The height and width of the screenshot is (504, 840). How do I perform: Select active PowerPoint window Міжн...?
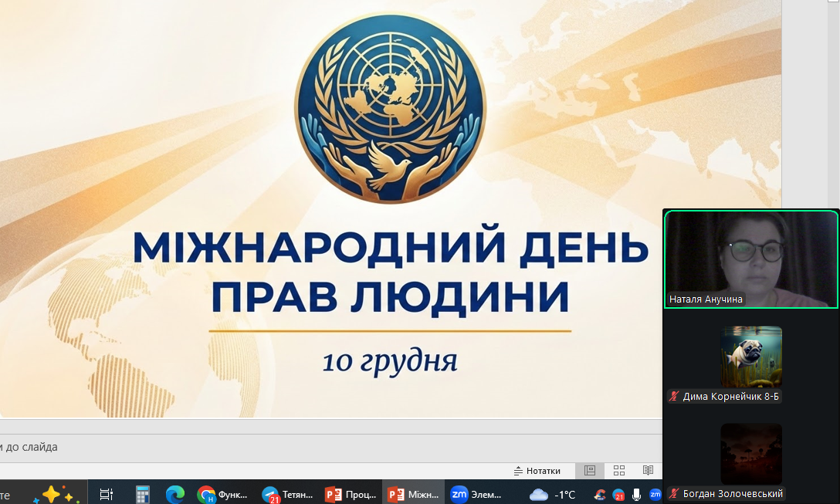(x=413, y=494)
